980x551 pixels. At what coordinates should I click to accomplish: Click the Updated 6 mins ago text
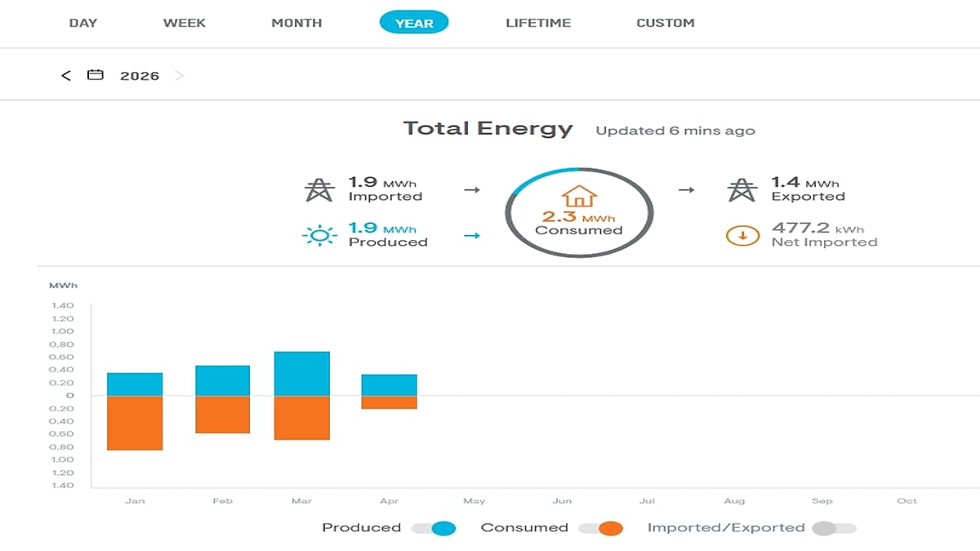[675, 131]
